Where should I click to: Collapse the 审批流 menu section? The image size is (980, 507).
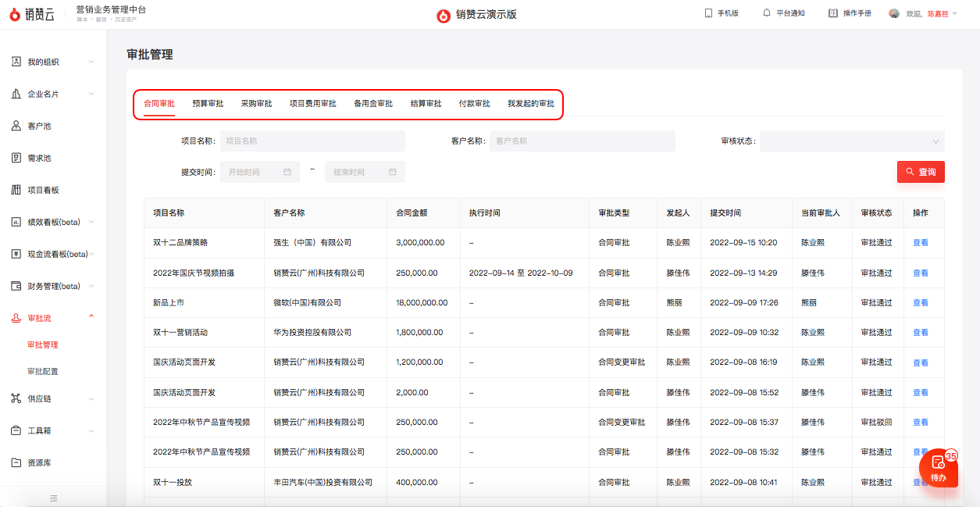pyautogui.click(x=91, y=317)
